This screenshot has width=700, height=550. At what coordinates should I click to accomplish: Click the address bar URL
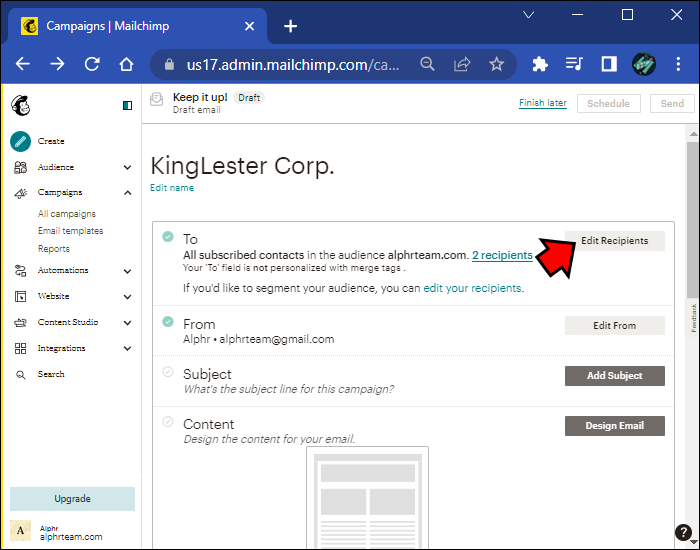coord(293,65)
